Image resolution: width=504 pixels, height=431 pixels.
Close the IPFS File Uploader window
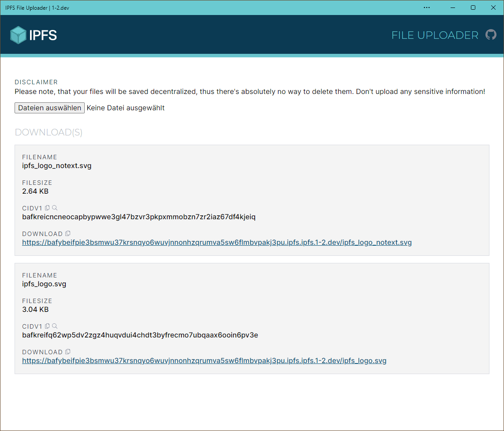pos(493,7)
